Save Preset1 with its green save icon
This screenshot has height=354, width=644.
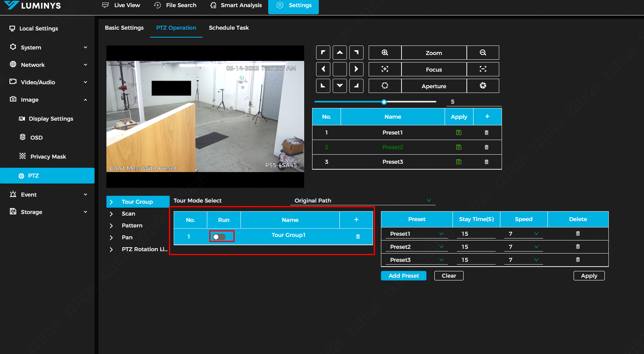click(459, 133)
